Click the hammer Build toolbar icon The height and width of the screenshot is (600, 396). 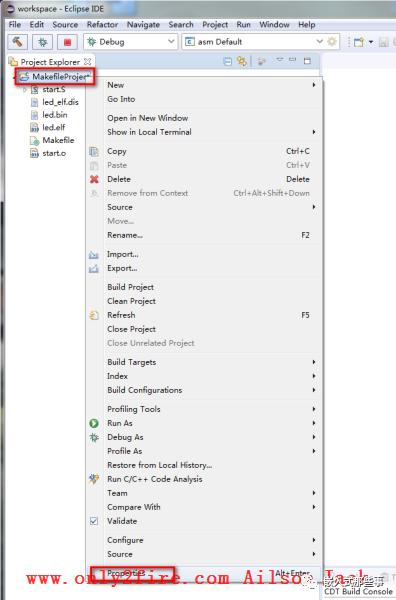pyautogui.click(x=17, y=42)
